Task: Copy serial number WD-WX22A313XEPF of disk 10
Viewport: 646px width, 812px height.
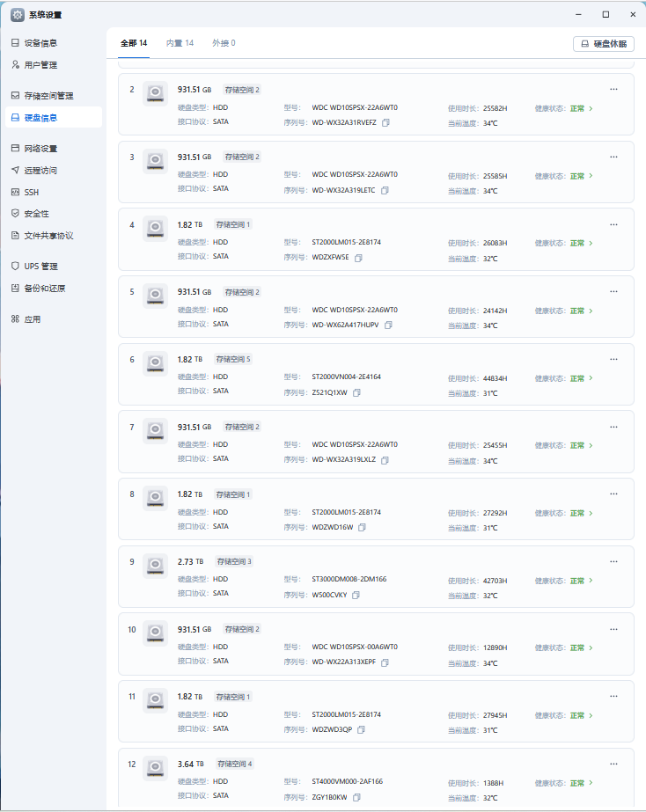Action: pos(385,662)
